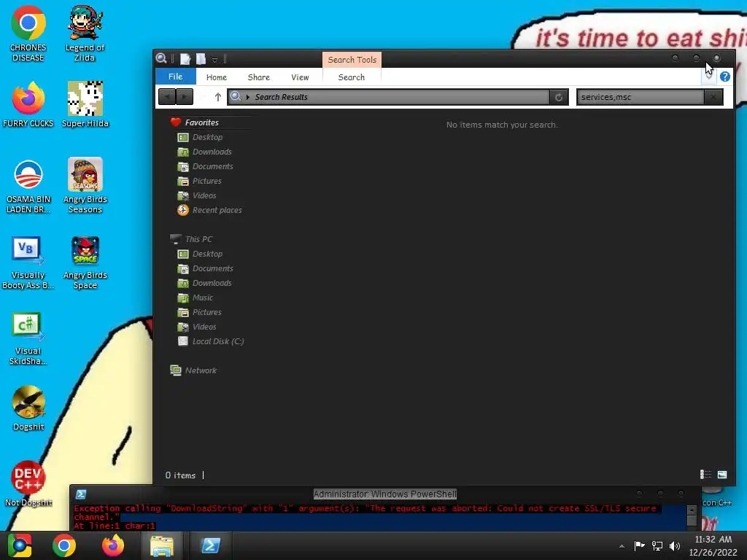Switch to the Home ribbon tab
This screenshot has height=560, width=747.
click(x=216, y=77)
